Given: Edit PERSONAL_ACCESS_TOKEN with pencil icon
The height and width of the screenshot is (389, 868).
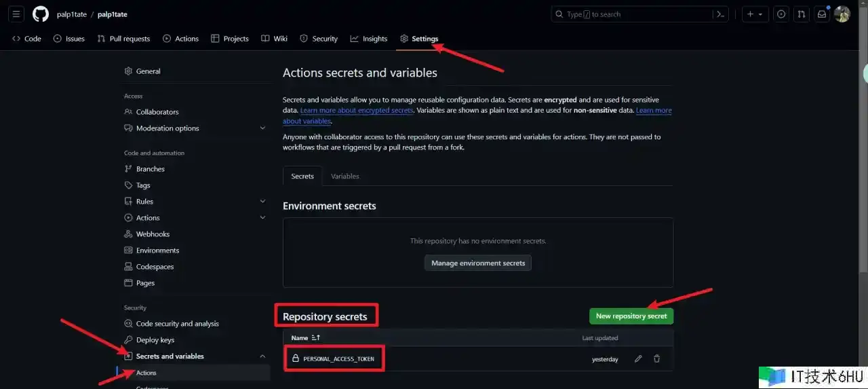Looking at the screenshot, I should point(638,359).
